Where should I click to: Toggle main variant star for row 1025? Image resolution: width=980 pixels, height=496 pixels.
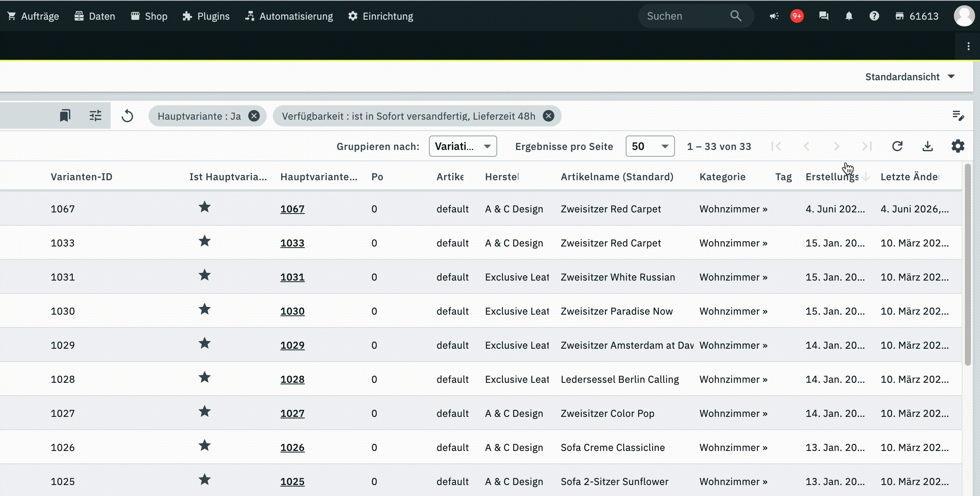[x=205, y=480]
